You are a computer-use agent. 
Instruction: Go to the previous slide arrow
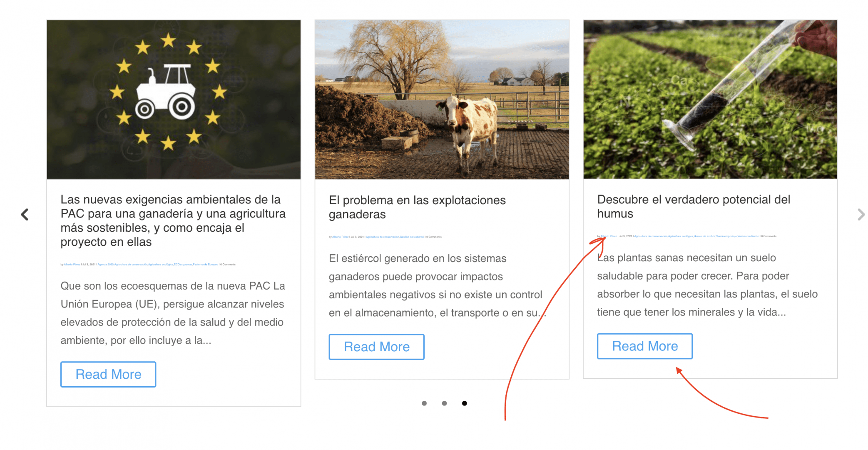pos(25,215)
